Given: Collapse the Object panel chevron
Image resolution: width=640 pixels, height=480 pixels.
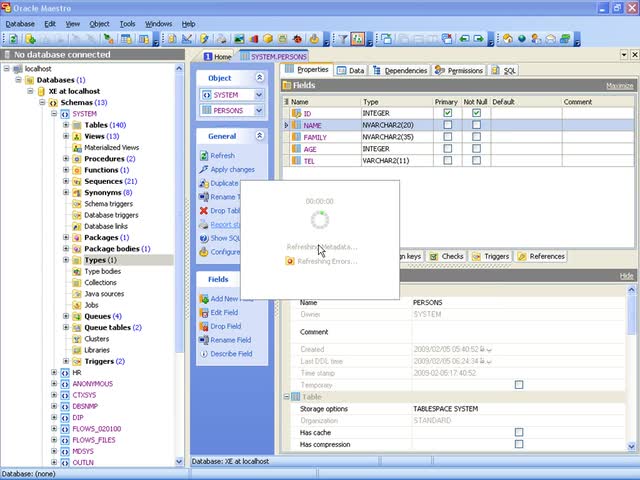Looking at the screenshot, I should click(x=260, y=78).
